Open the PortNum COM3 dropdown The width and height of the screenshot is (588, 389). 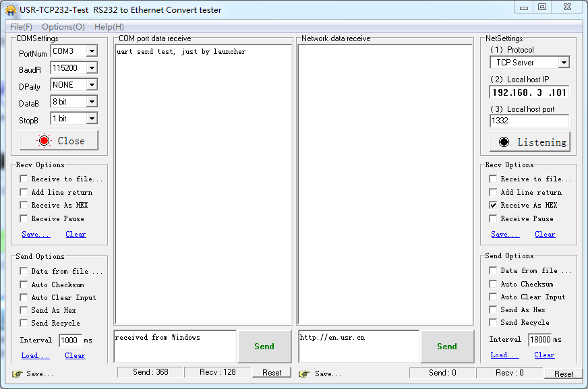[92, 51]
